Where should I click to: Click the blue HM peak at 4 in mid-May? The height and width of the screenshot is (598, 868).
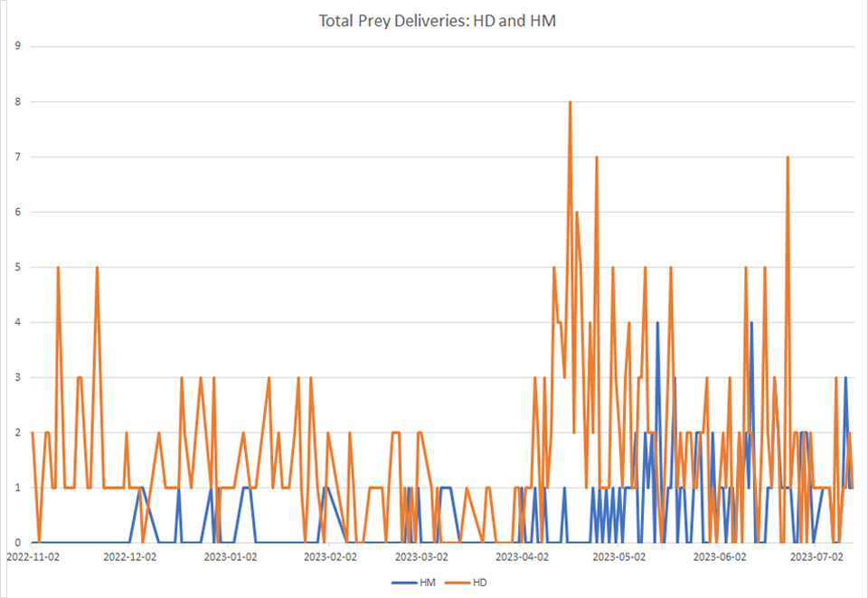(x=657, y=323)
